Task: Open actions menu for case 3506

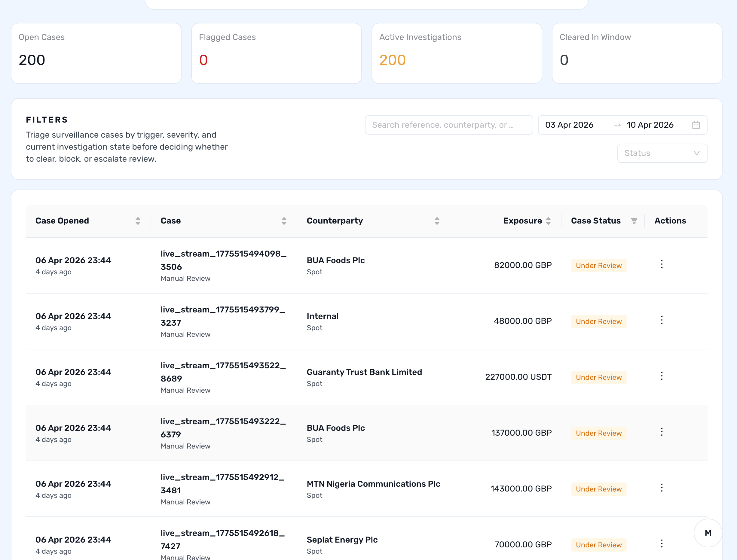Action: pyautogui.click(x=662, y=265)
